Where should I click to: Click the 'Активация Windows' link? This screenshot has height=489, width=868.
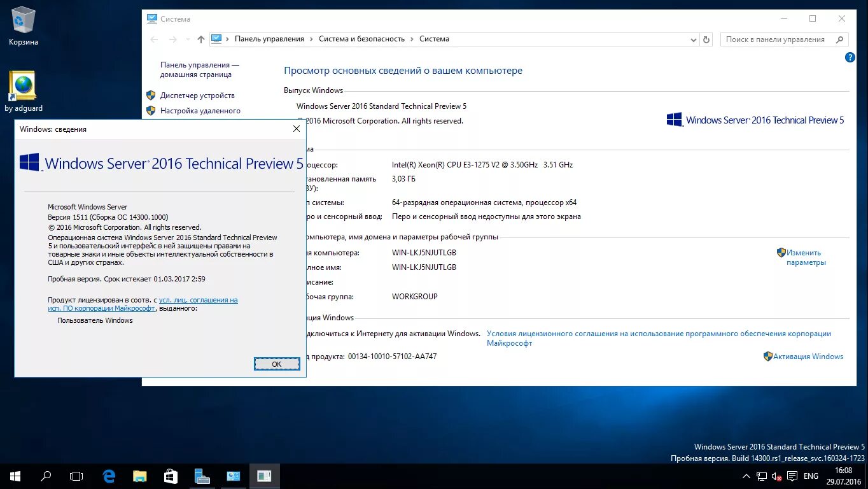(x=808, y=357)
